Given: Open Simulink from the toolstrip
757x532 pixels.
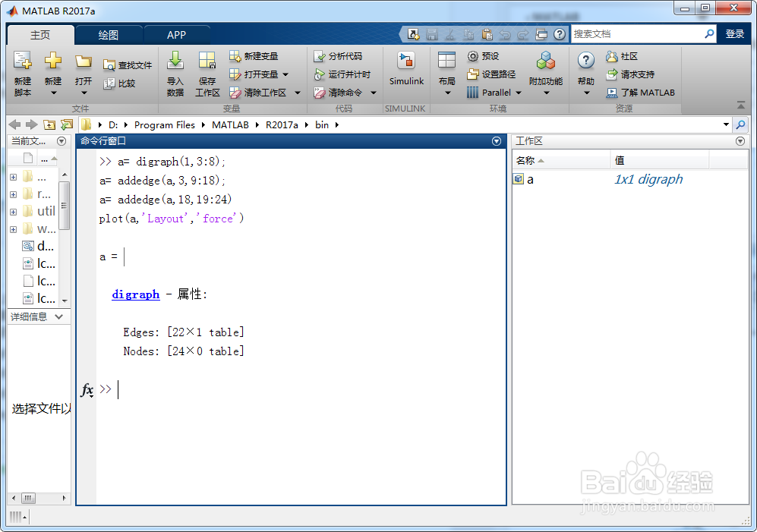Looking at the screenshot, I should [406, 68].
